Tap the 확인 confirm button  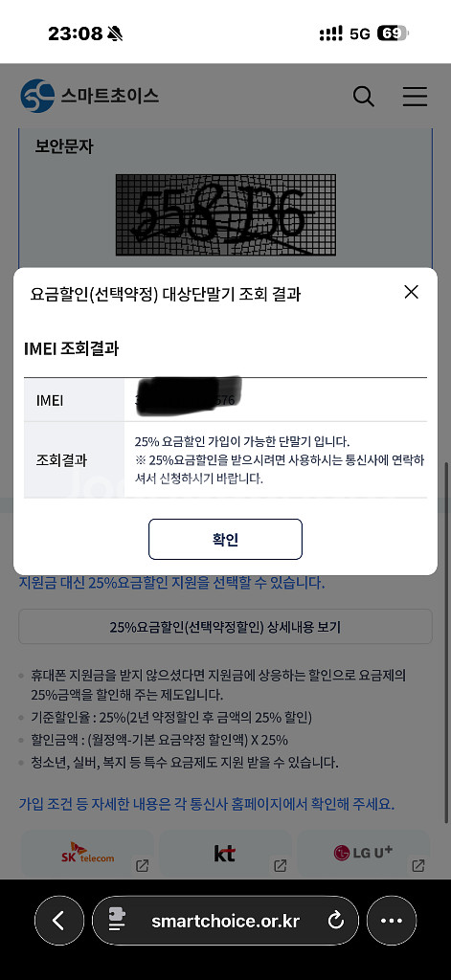click(225, 540)
